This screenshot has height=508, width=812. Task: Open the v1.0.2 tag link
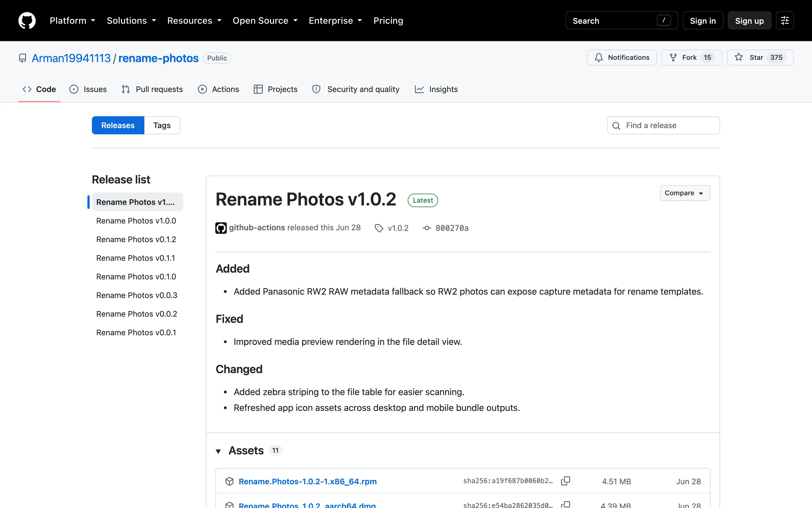click(x=398, y=228)
